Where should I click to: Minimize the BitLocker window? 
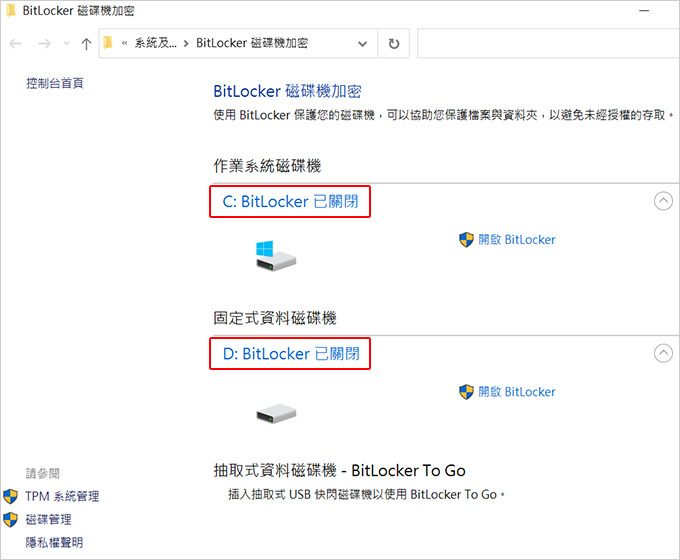tap(644, 10)
